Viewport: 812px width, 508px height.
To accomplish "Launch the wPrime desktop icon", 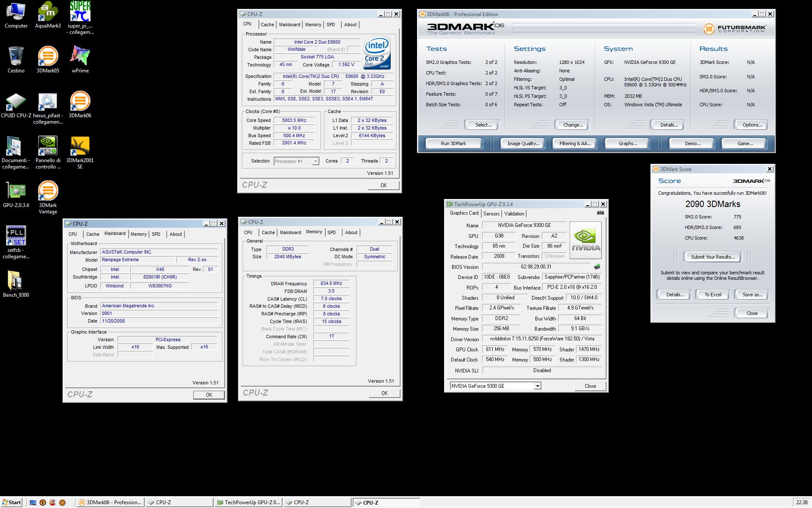I will tap(80, 60).
